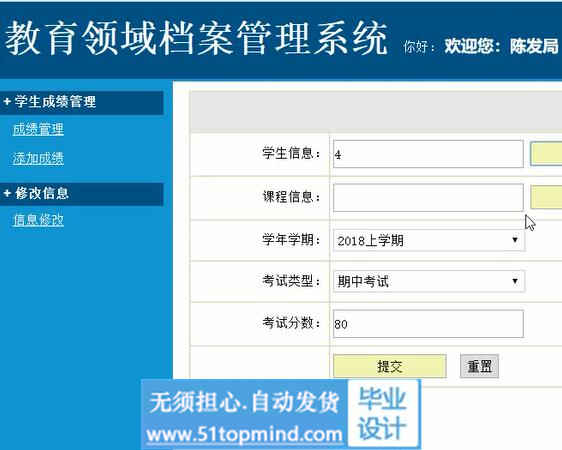
Task: Submit the form with 提交 button
Action: tap(390, 366)
